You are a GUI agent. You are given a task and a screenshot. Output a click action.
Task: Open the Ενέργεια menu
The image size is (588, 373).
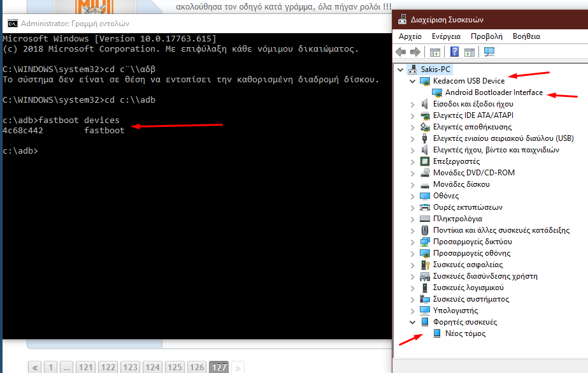point(446,36)
